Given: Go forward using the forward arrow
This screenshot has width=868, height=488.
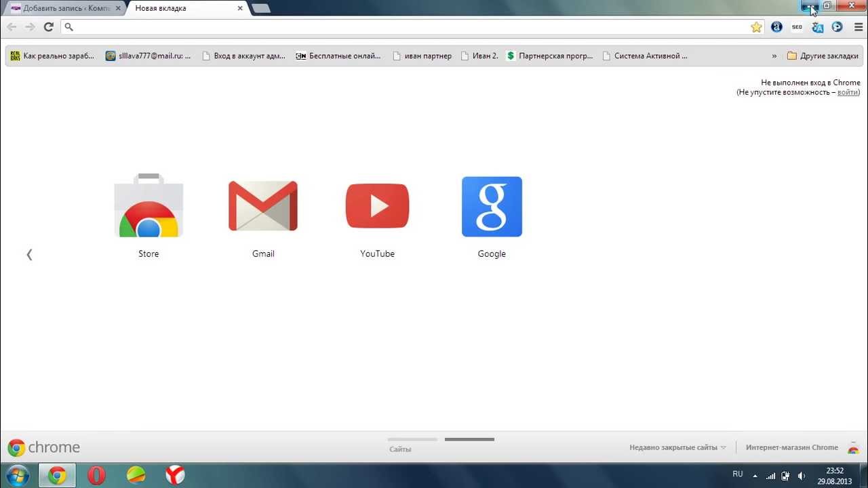Looking at the screenshot, I should point(30,27).
